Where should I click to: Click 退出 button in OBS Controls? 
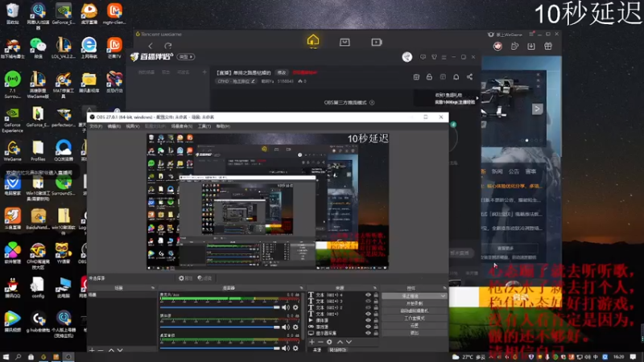pos(414,332)
